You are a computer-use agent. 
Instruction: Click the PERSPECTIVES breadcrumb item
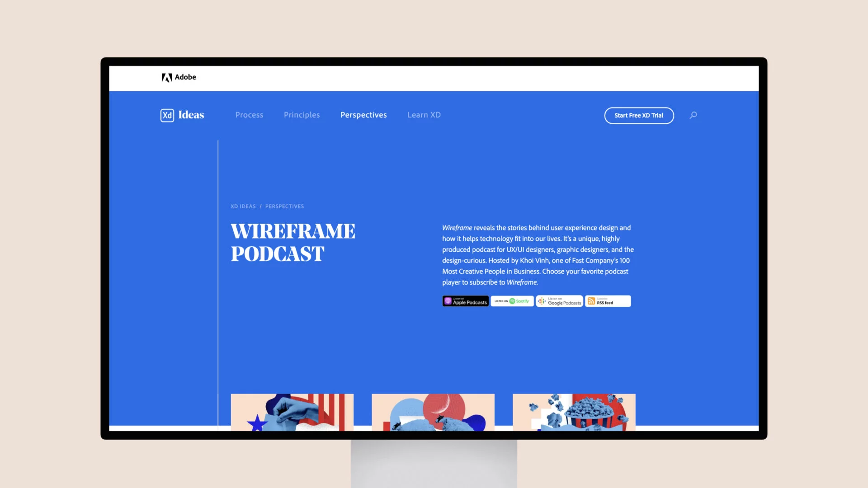click(284, 206)
